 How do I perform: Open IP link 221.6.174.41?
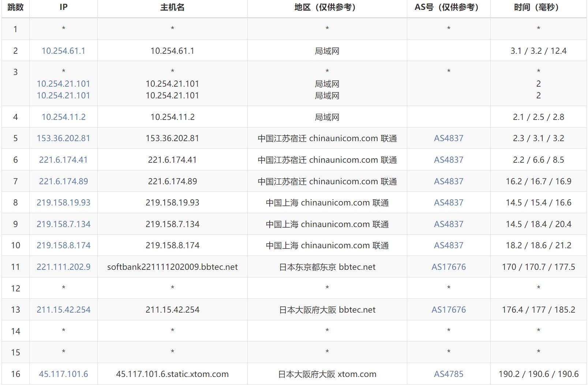[63, 160]
